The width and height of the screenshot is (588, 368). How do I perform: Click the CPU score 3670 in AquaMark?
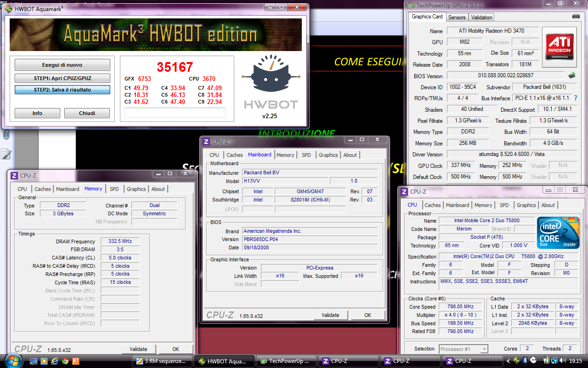(209, 79)
